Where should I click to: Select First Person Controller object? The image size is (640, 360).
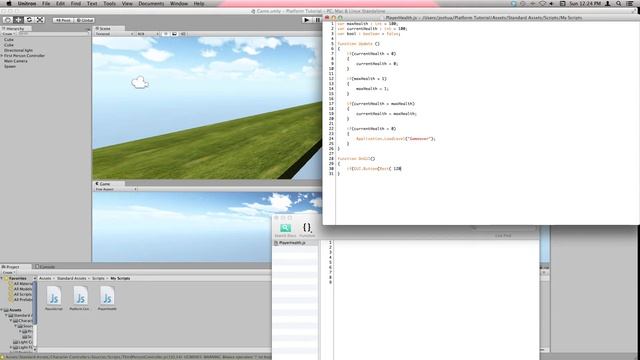point(24,56)
